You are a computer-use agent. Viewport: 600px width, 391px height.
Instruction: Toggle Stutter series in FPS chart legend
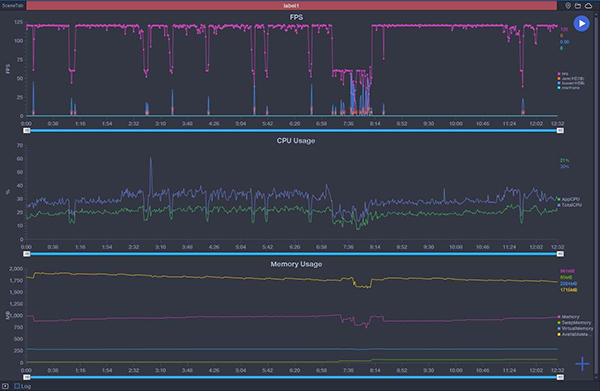click(571, 83)
